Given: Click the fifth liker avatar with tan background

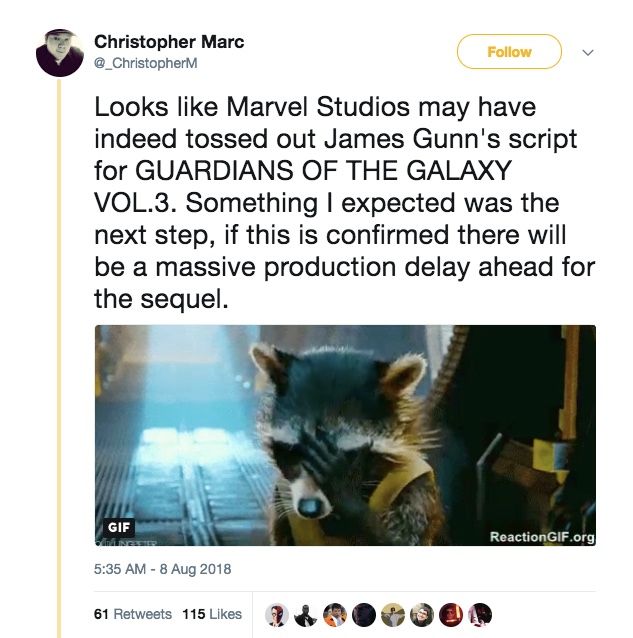Looking at the screenshot, I should click(393, 614).
